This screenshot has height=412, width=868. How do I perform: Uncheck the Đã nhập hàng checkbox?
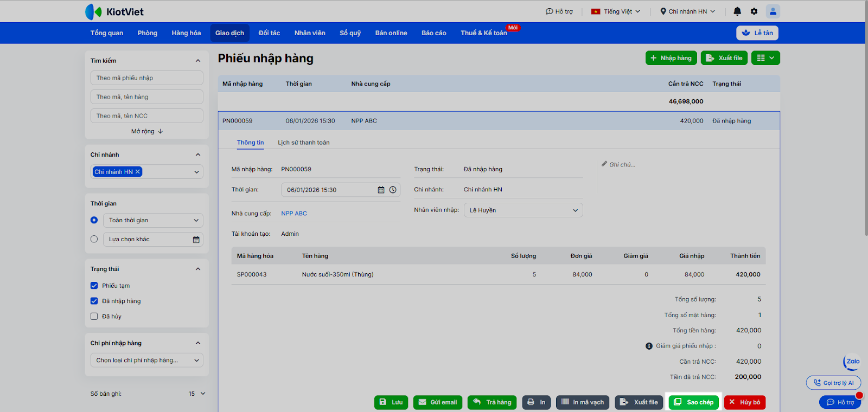click(94, 301)
